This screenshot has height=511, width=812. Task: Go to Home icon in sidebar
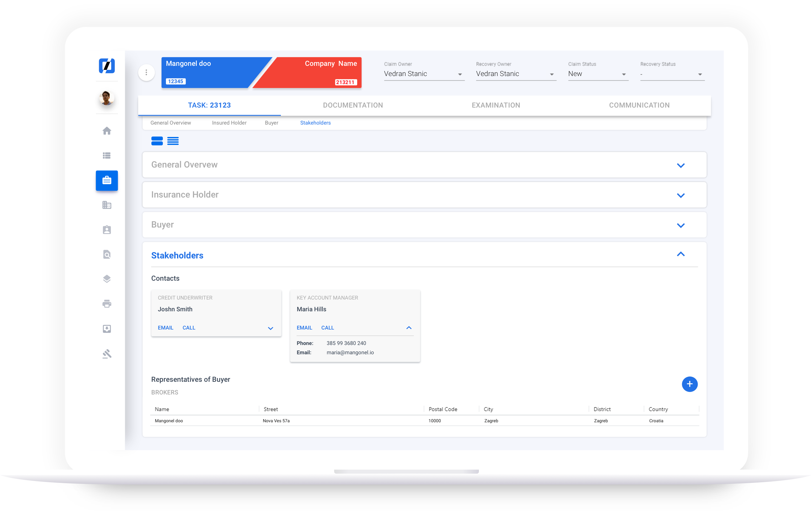tap(107, 131)
